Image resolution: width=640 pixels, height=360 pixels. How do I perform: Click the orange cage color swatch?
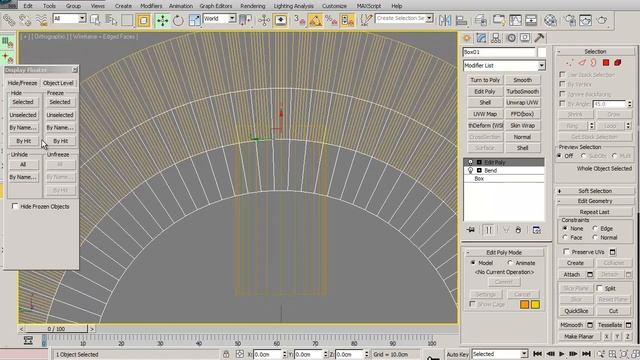[524, 304]
